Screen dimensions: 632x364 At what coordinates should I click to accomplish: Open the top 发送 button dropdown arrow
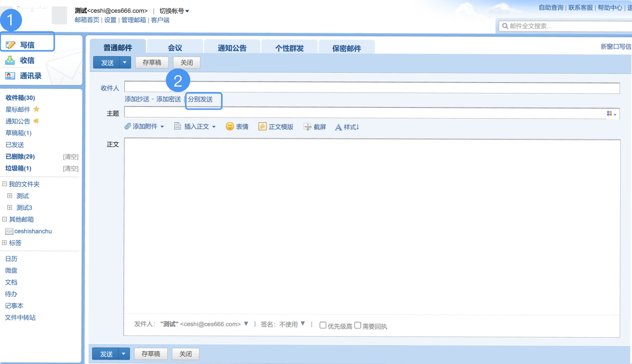click(125, 63)
